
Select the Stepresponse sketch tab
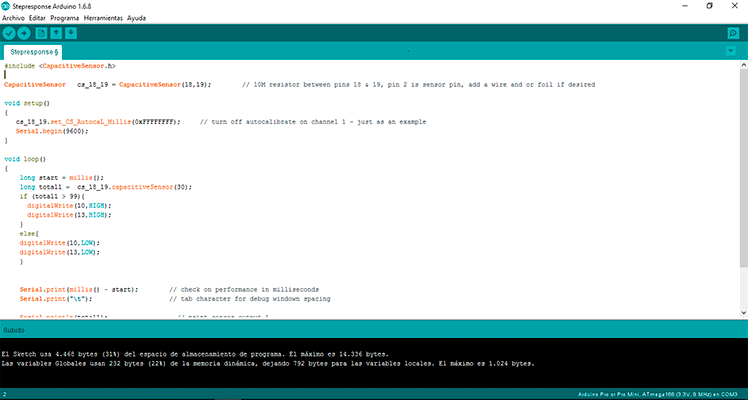(33, 52)
